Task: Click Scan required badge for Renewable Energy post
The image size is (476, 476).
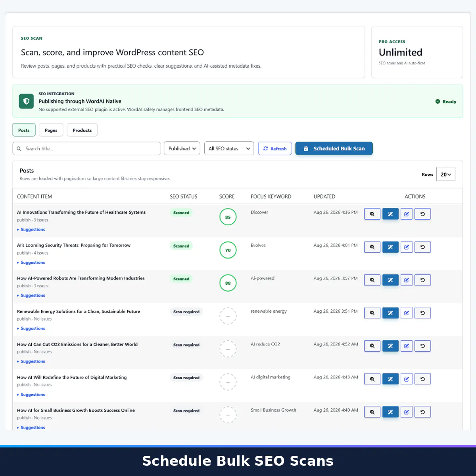Action: tap(186, 312)
